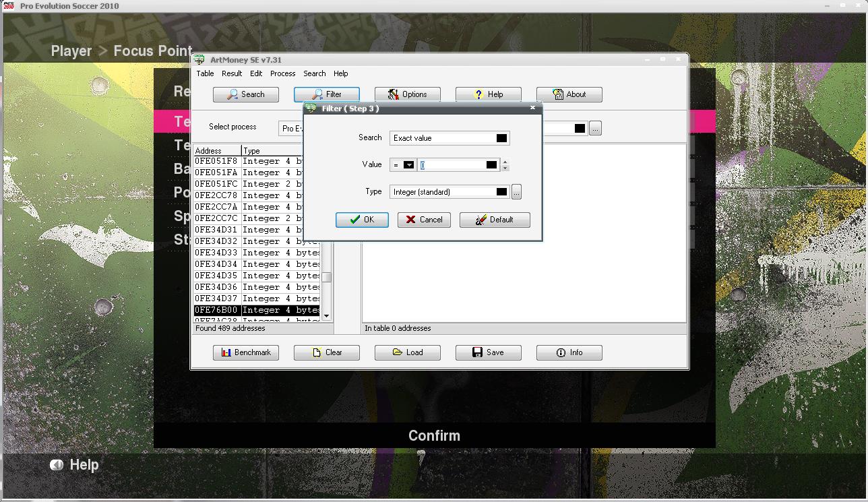Open the Edit menu
868x502 pixels.
tap(256, 73)
